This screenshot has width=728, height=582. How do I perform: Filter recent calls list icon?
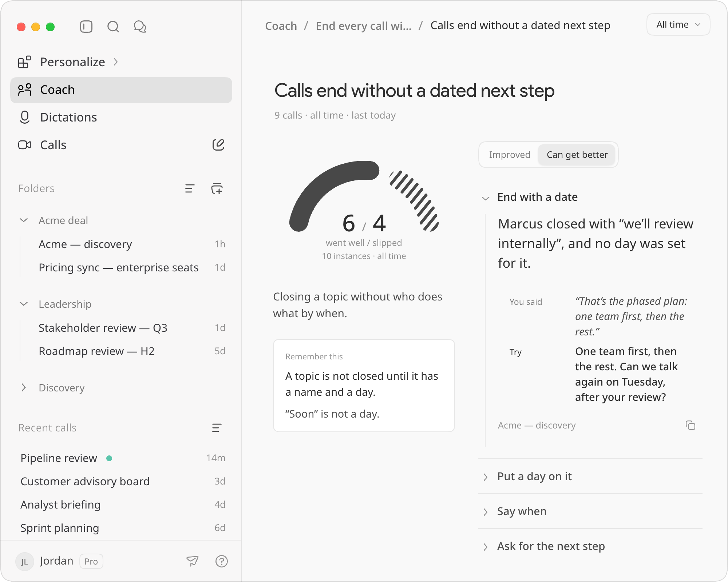[217, 428]
